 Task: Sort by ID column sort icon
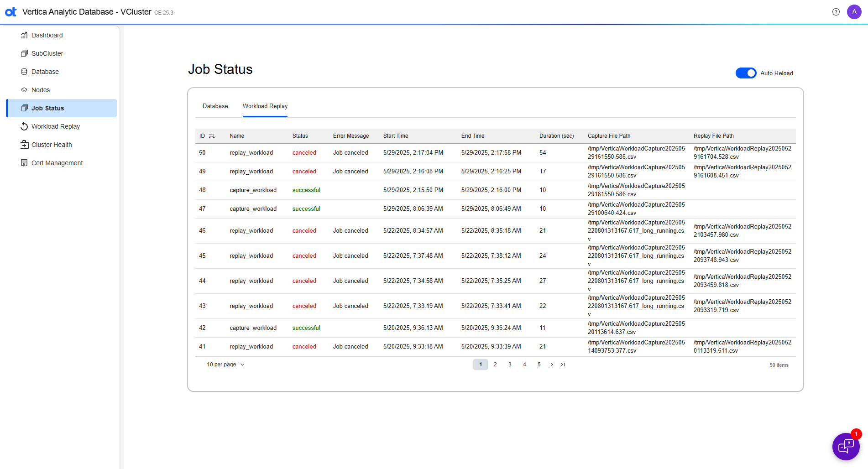(212, 136)
